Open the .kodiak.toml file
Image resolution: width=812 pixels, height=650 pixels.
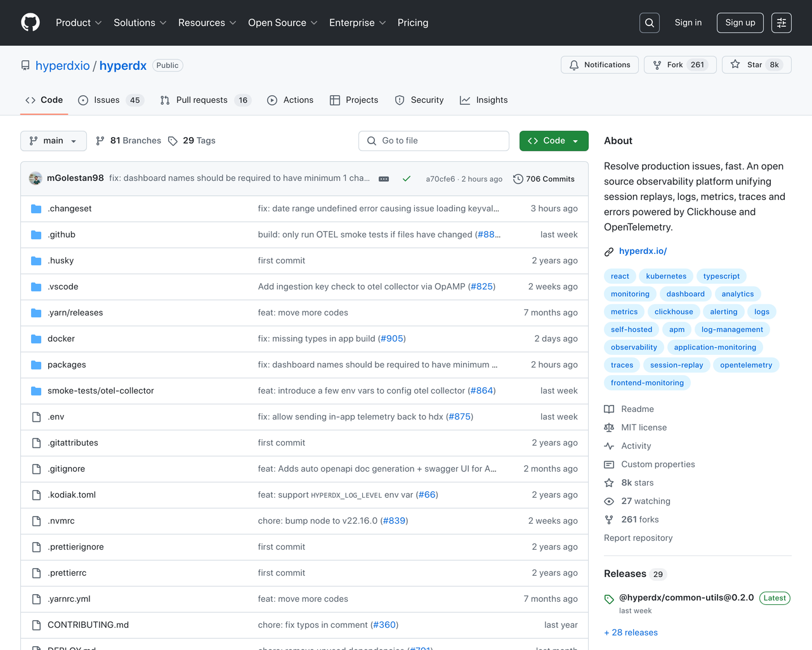coord(72,495)
